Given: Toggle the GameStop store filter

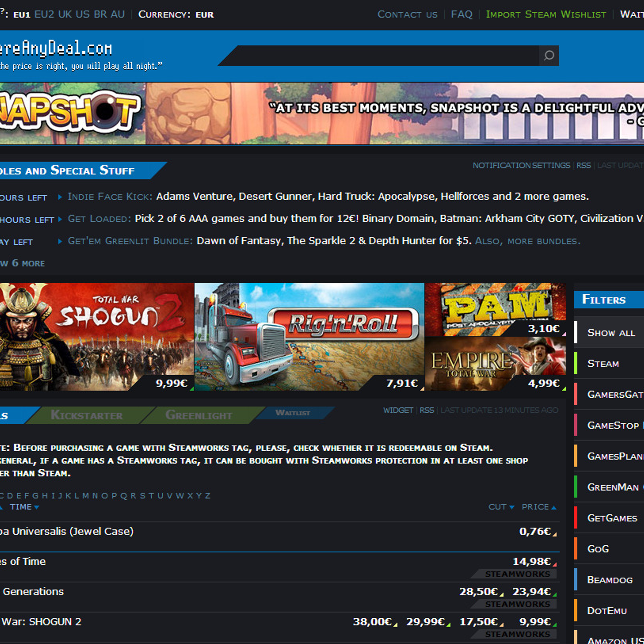Looking at the screenshot, I should [x=609, y=425].
